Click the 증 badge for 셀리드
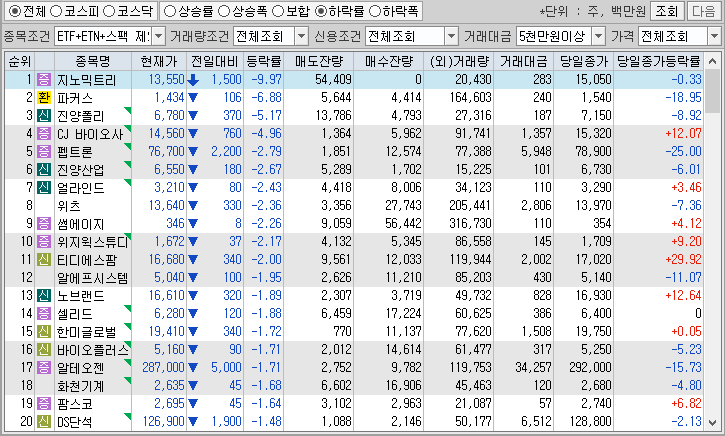The image size is (725, 436). (44, 313)
